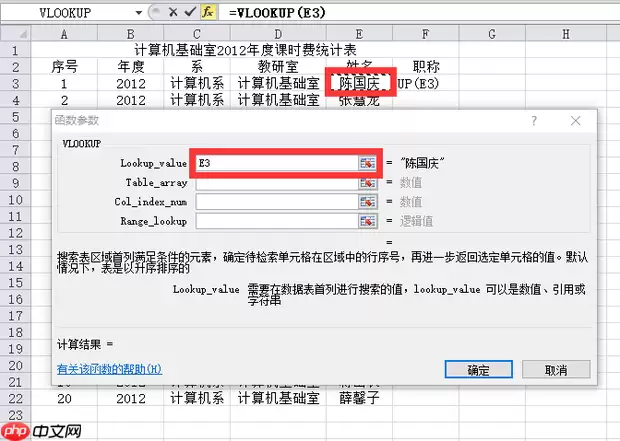Click header cell 职称
Viewport: 620px width, 441px height.
pyautogui.click(x=425, y=67)
